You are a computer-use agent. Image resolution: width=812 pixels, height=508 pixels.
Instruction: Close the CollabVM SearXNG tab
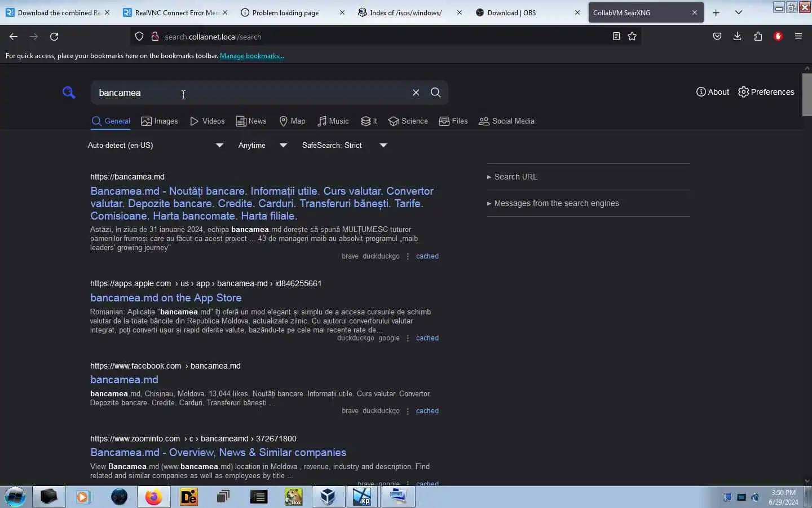[694, 12]
